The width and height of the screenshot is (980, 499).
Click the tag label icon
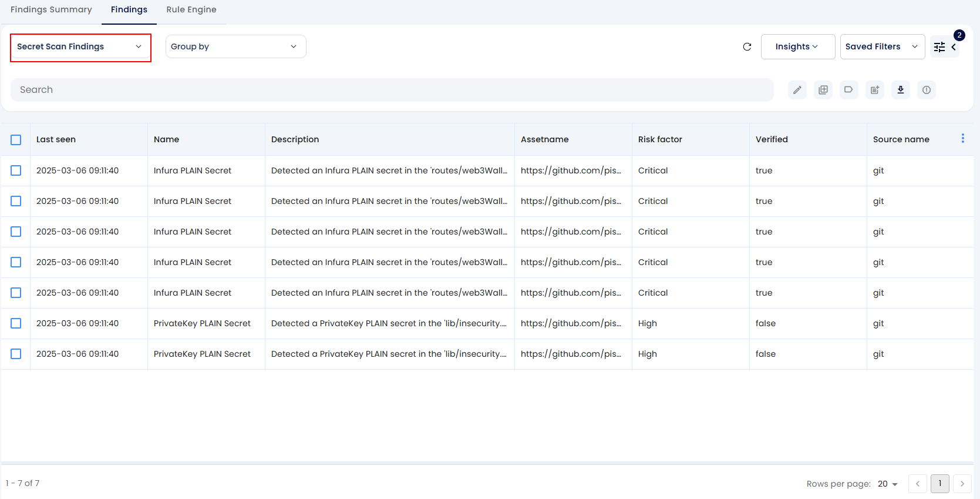[848, 90]
